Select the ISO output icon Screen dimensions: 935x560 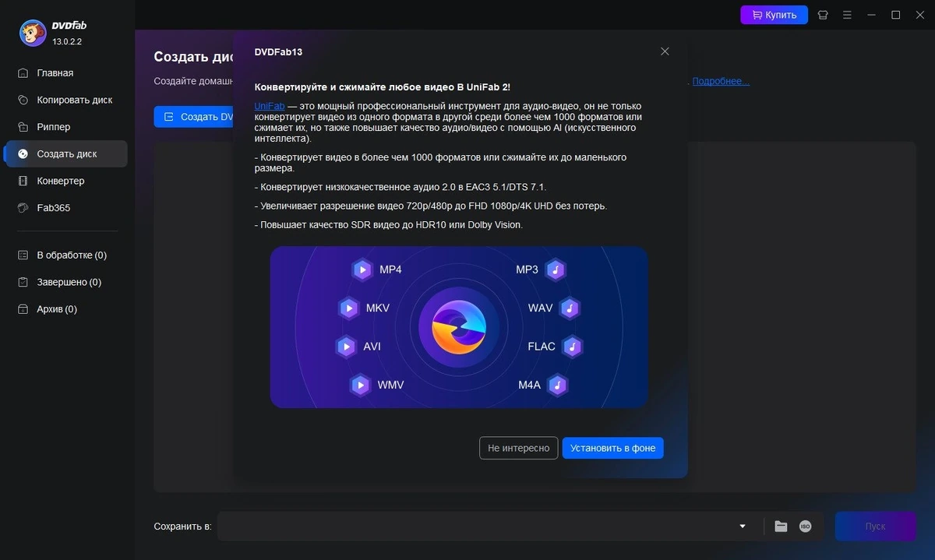coord(806,527)
